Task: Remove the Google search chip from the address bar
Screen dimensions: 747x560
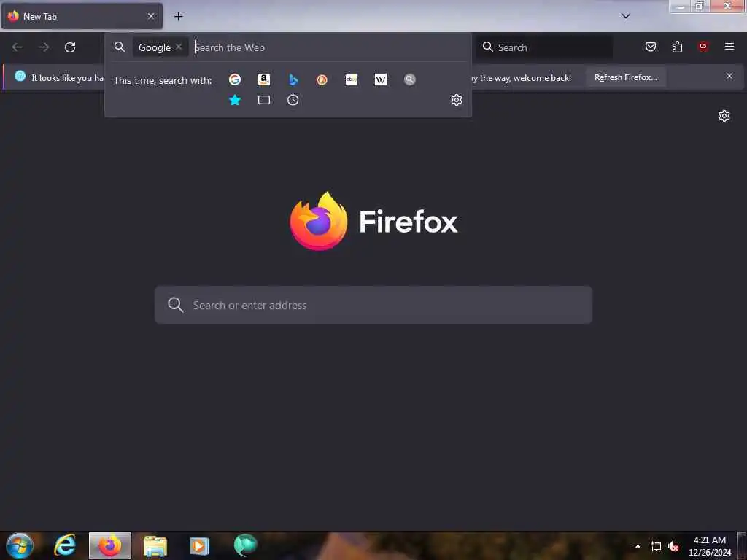Action: pos(179,47)
